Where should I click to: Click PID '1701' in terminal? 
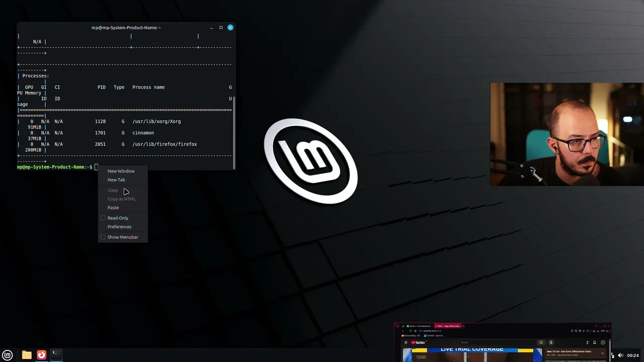(100, 133)
